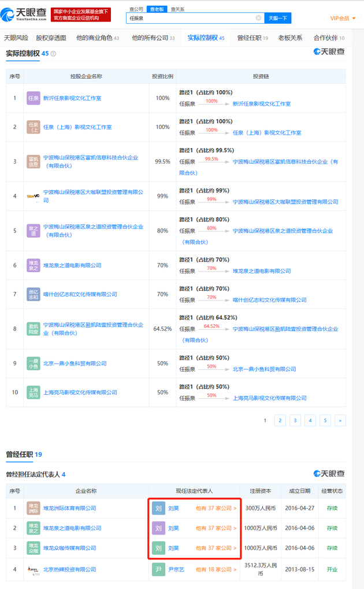Click the help question icon beside 实际控制权 45

(53, 54)
